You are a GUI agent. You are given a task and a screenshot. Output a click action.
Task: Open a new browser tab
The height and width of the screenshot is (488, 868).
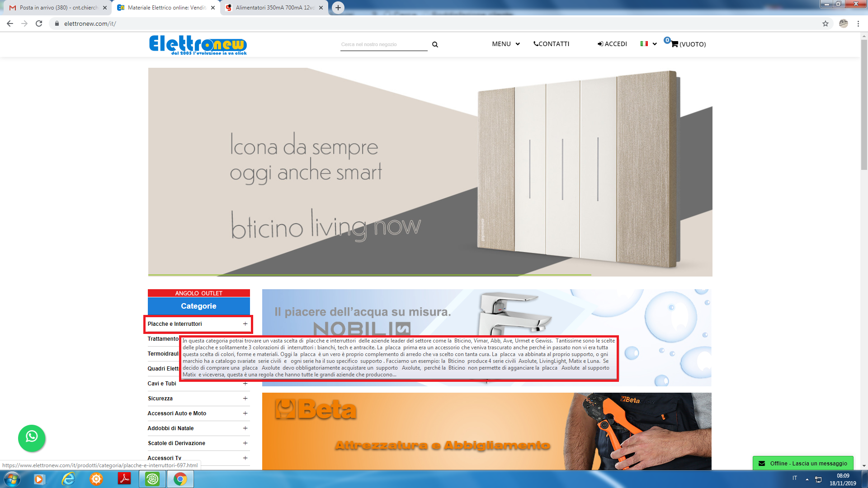(x=338, y=8)
